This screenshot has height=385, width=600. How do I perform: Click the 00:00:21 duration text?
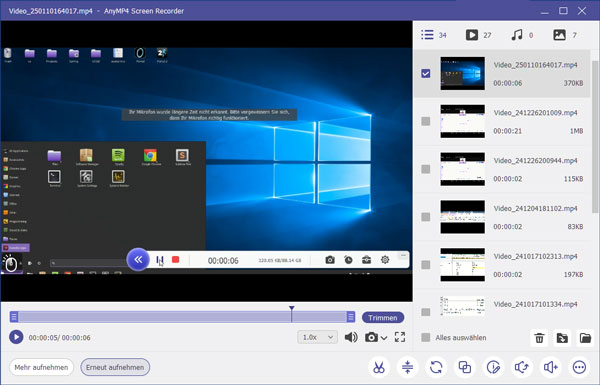507,131
